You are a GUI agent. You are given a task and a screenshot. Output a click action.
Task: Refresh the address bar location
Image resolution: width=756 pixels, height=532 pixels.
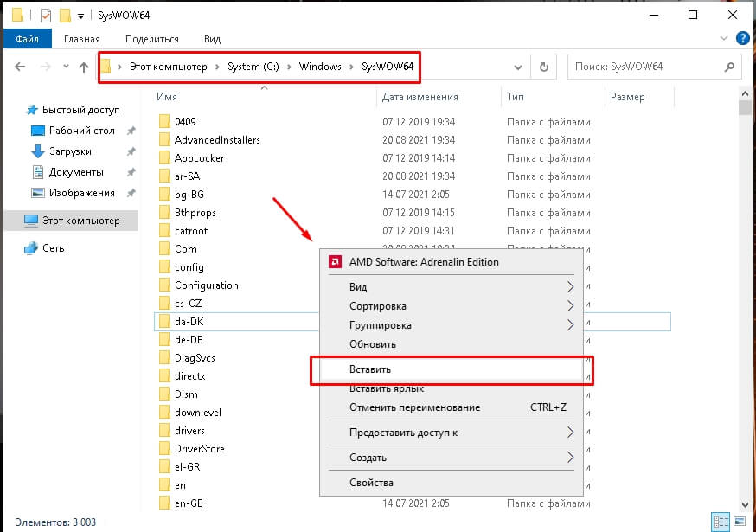(543, 67)
